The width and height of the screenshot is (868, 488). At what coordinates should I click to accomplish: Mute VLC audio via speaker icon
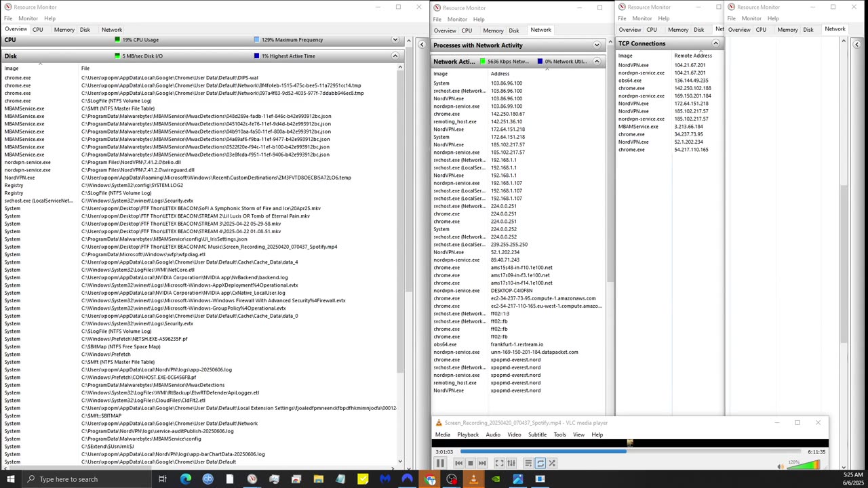pos(781,466)
